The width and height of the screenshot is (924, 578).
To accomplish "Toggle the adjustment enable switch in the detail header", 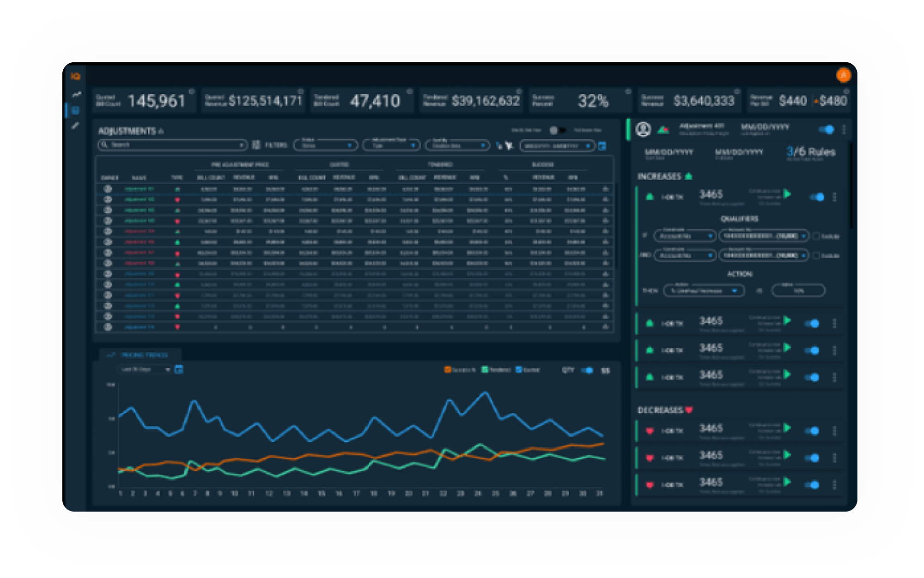I will [x=827, y=130].
